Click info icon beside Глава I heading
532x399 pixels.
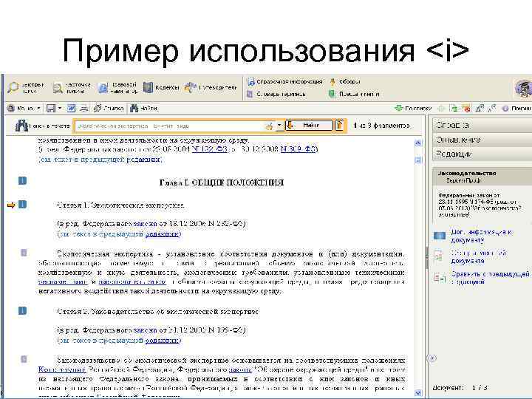[x=22, y=181]
